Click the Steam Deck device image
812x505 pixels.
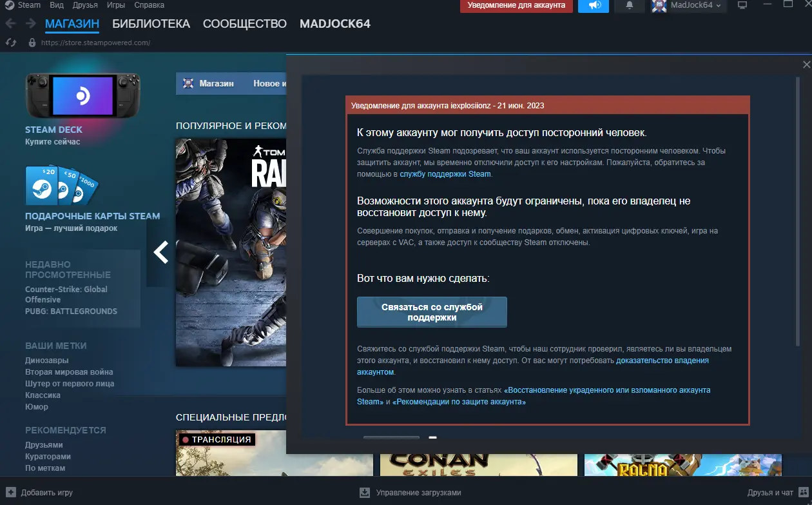click(82, 95)
